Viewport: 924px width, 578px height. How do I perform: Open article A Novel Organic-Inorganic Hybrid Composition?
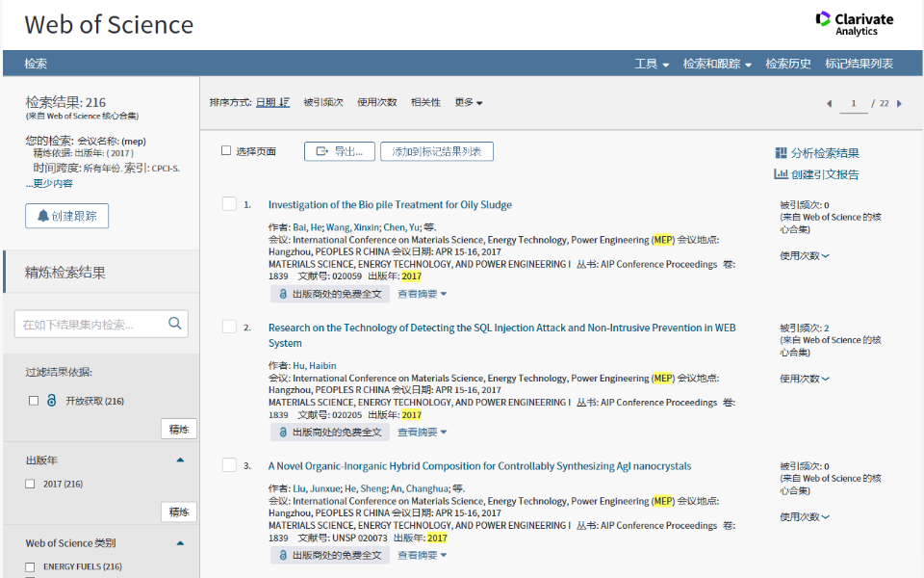[479, 466]
